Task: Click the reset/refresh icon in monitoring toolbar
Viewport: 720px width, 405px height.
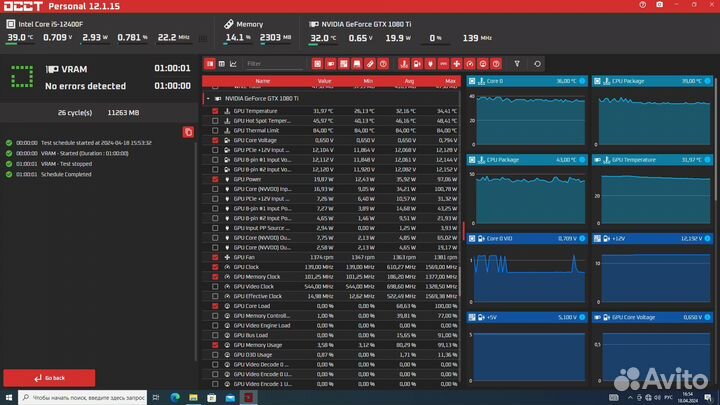Action: point(538,64)
